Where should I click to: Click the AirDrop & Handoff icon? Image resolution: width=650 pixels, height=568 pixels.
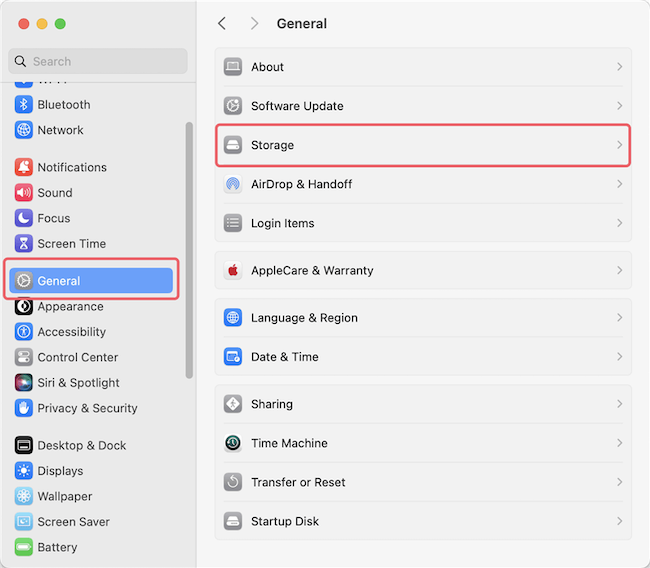point(233,184)
